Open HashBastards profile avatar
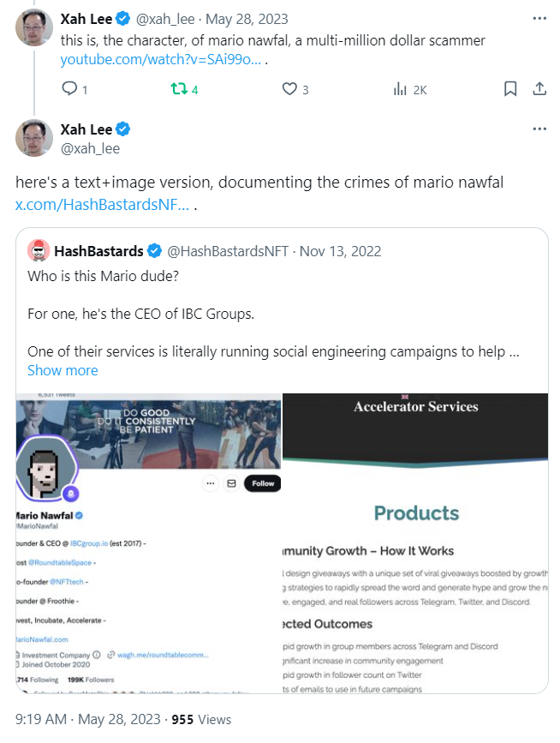Image resolution: width=560 pixels, height=743 pixels. [39, 251]
